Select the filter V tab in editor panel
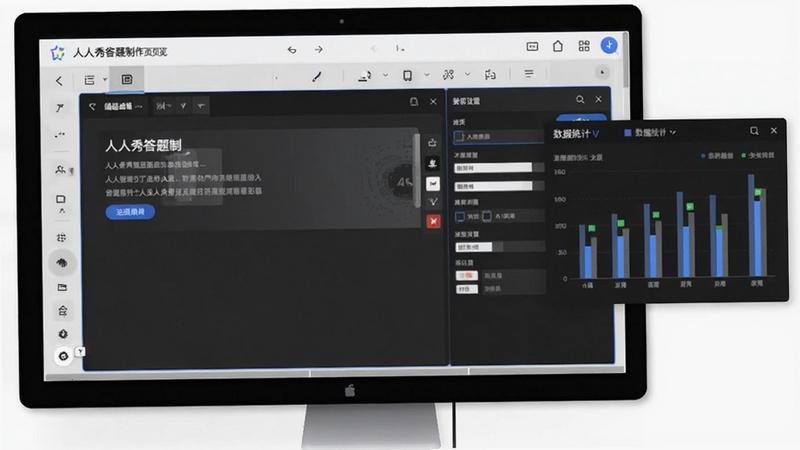Viewport: 800px width, 450px height. pos(183,106)
